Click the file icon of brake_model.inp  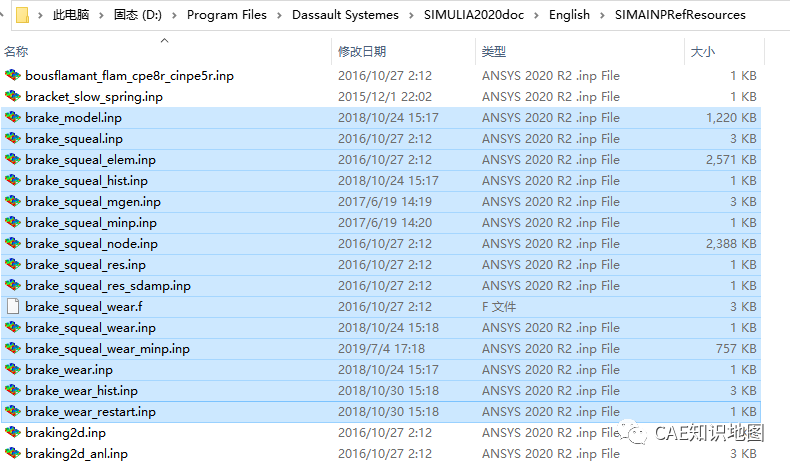coord(13,117)
